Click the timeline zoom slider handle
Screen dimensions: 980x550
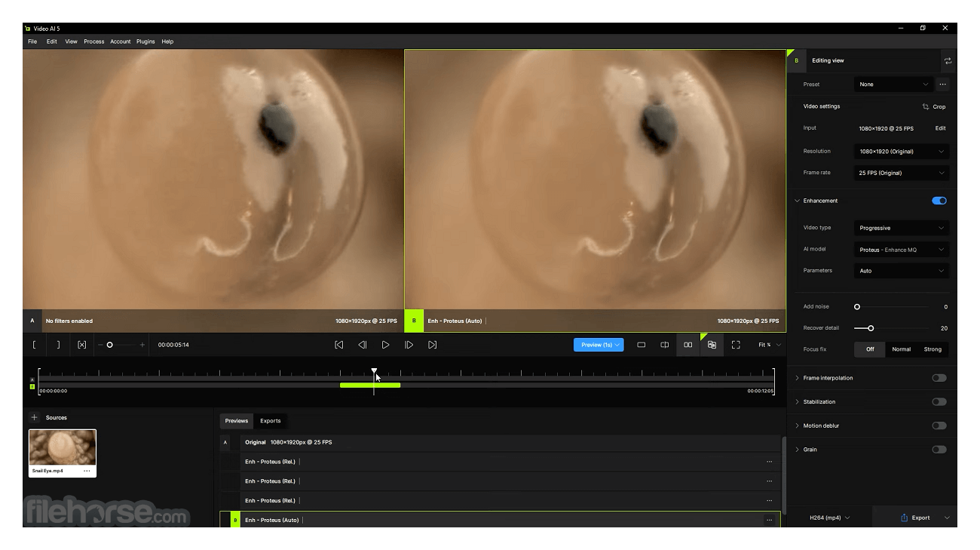coord(110,345)
